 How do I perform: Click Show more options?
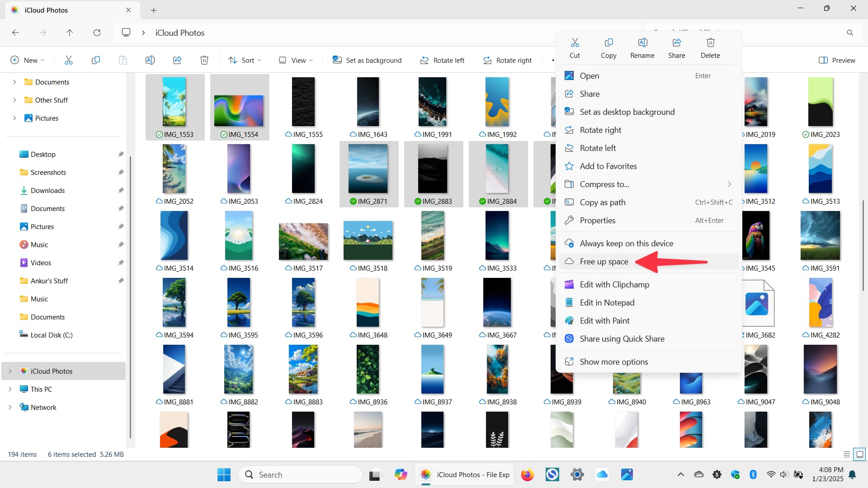649,362
